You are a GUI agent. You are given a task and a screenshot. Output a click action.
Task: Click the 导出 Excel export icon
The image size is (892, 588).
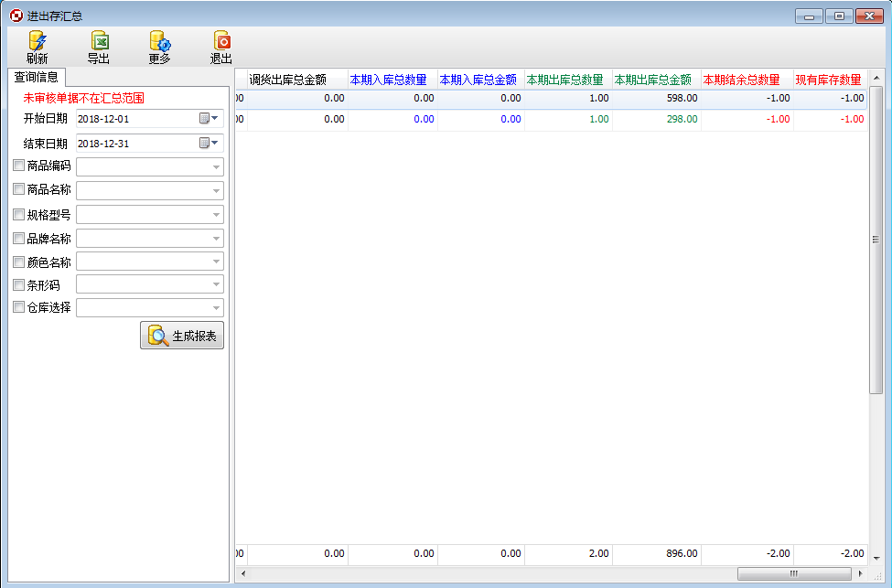coord(99,41)
